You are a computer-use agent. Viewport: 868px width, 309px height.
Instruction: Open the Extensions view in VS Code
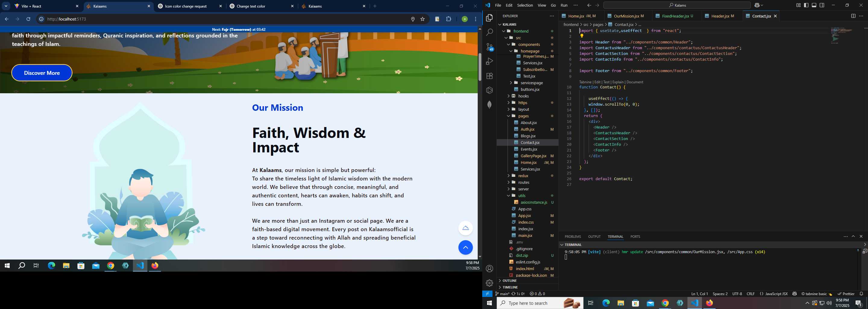(x=489, y=76)
